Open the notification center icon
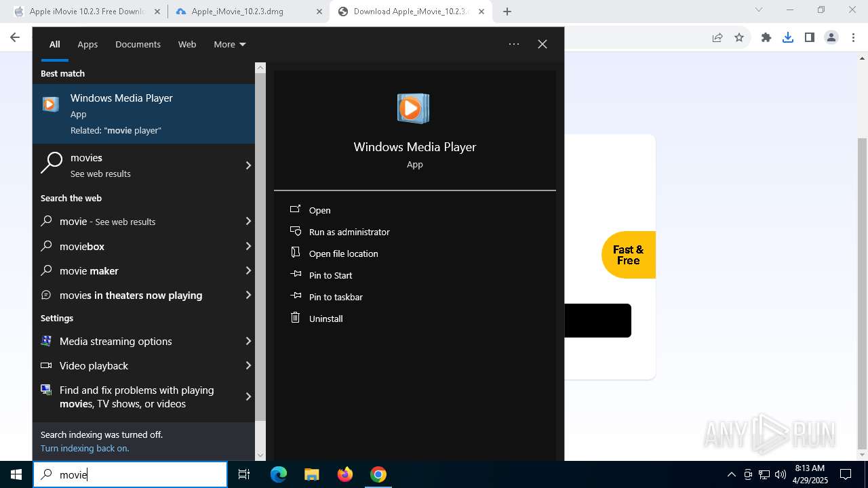Viewport: 868px width, 488px height. pyautogui.click(x=846, y=474)
